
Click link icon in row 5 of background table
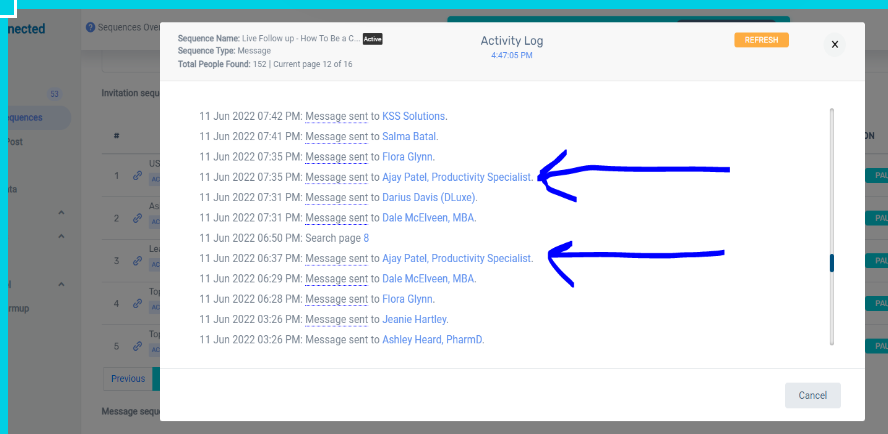click(x=137, y=346)
